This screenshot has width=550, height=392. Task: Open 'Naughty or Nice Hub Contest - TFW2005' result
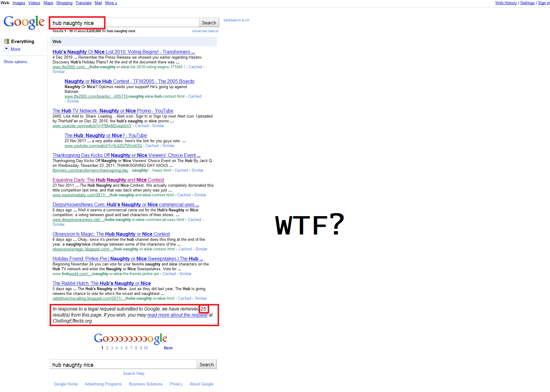coord(129,81)
